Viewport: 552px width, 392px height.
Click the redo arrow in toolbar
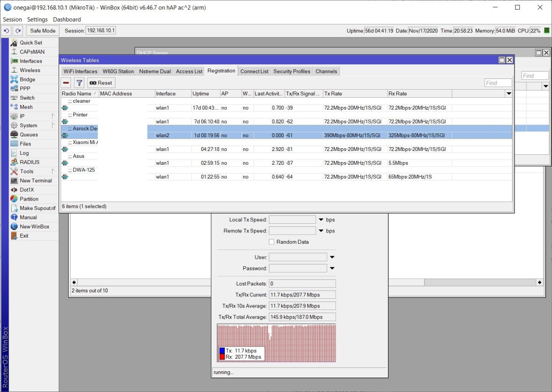[x=18, y=31]
